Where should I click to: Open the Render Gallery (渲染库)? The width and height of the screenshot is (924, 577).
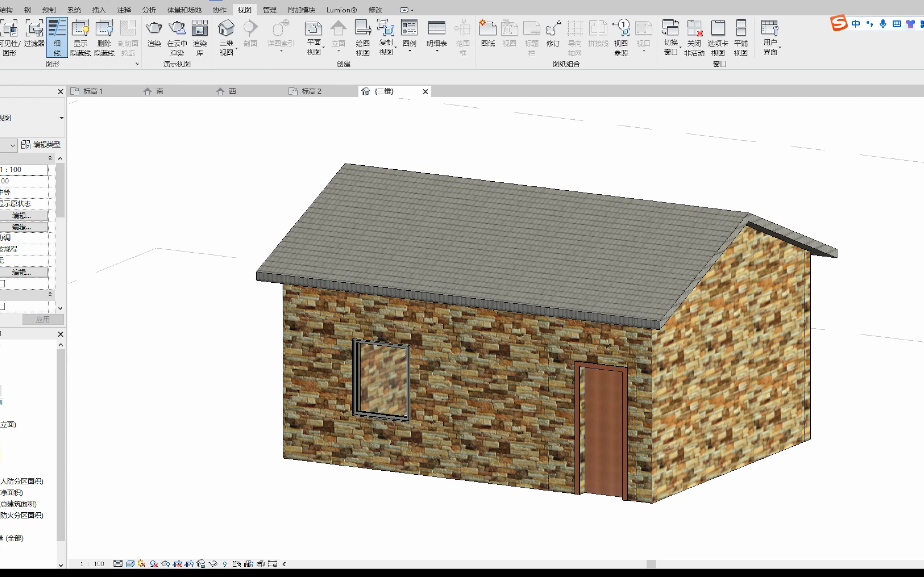point(200,37)
